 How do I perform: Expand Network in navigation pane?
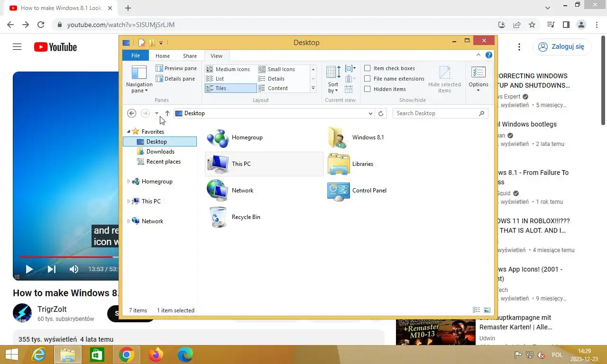coord(129,221)
